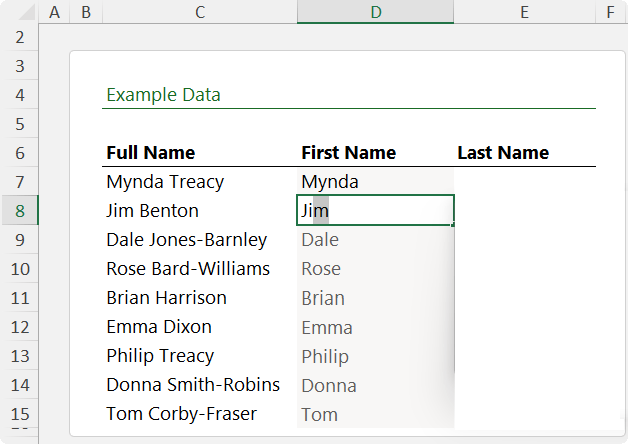
Task: Click inside the active 'Jim' cell
Action: click(375, 211)
